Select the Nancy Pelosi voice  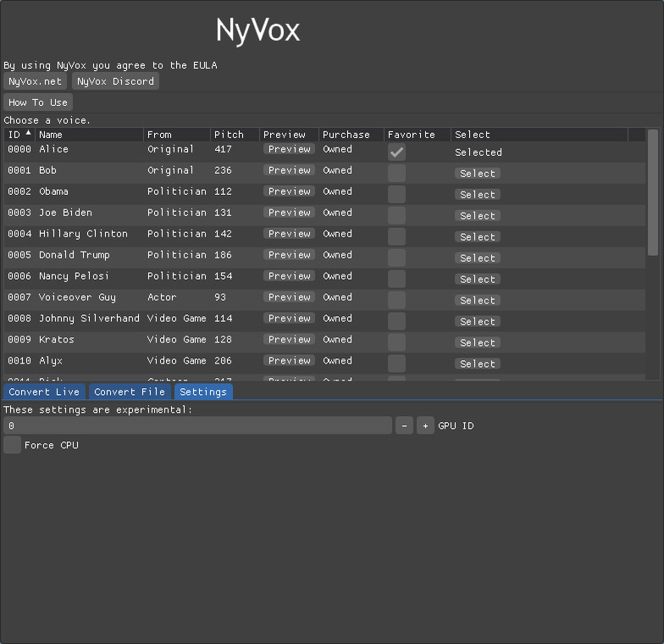coord(478,280)
